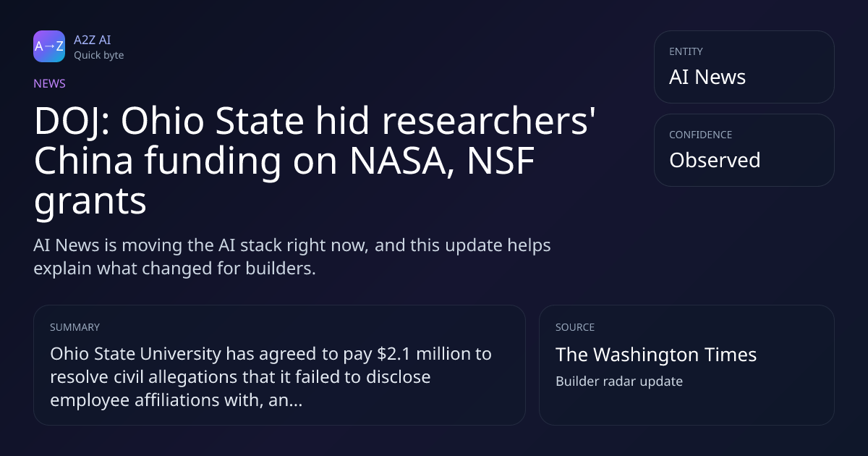Click the A→Z gradient logo icon
Screen dimensions: 868x456
(49, 46)
